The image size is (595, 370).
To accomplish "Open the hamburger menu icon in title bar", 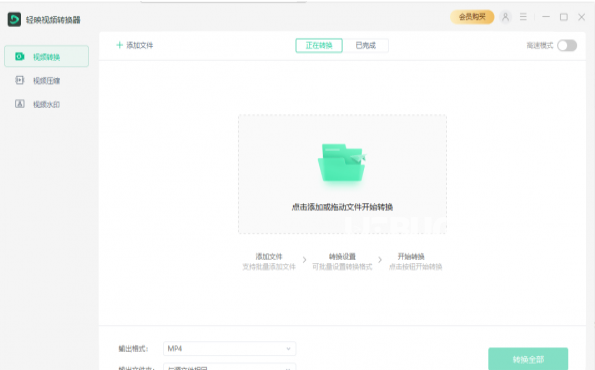I will click(x=523, y=17).
